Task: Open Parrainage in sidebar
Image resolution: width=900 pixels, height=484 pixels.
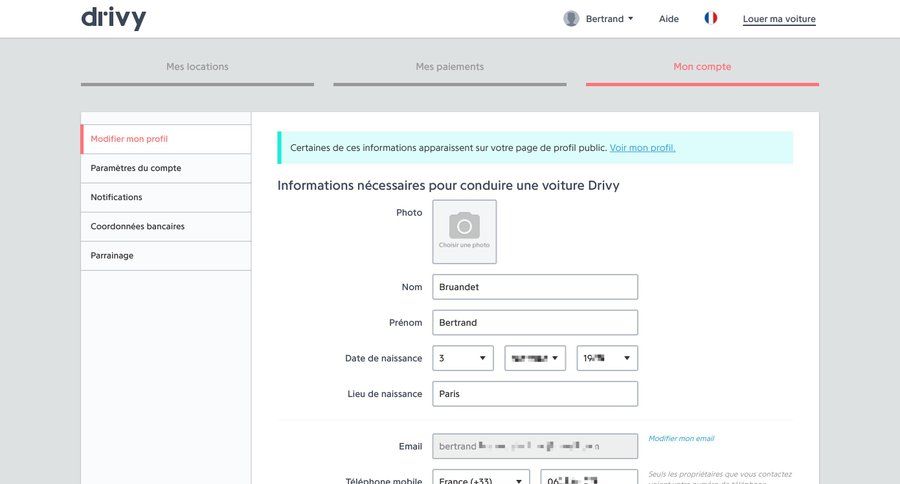Action: click(x=166, y=256)
